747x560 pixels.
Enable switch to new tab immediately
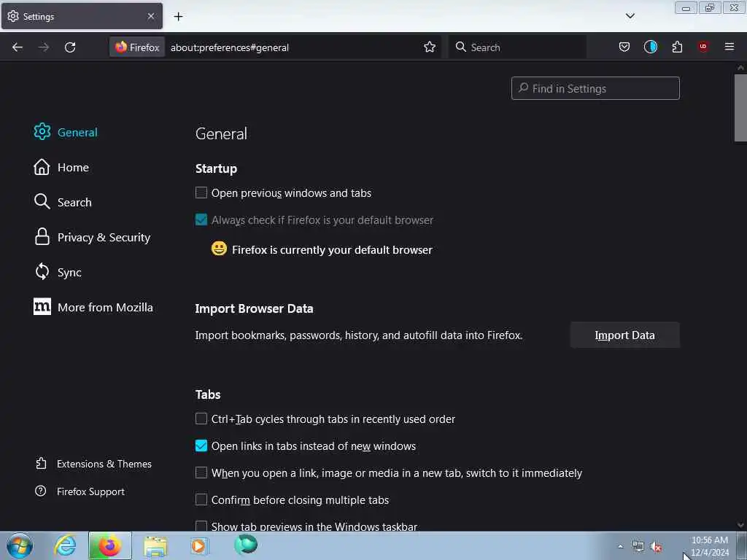201,472
